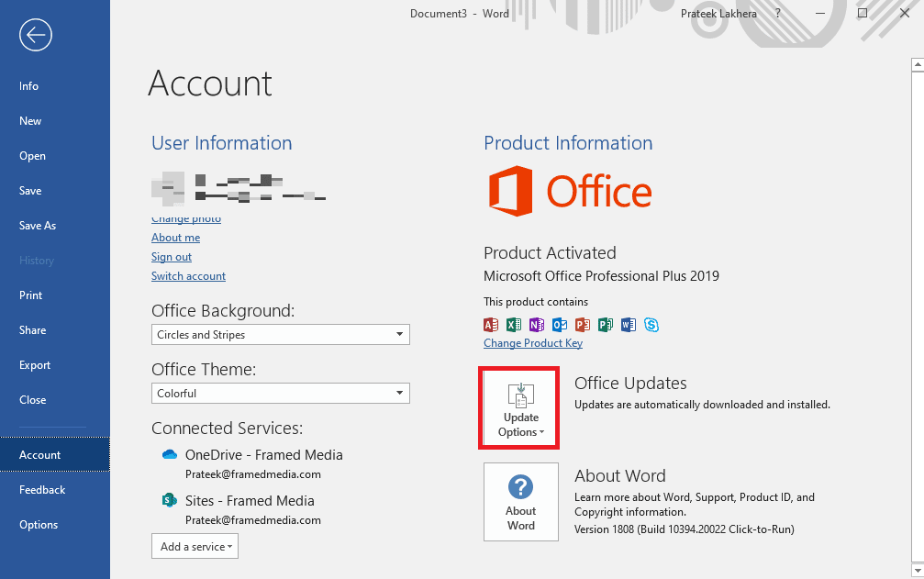Click the Office Updates heading
This screenshot has width=924, height=579.
coord(630,383)
